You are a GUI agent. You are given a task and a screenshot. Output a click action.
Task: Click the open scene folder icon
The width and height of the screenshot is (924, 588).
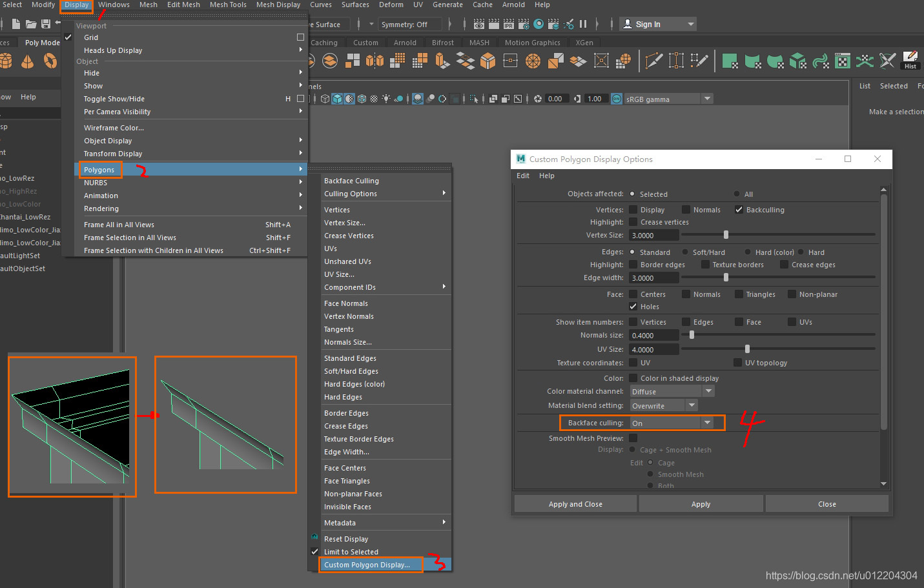(30, 25)
